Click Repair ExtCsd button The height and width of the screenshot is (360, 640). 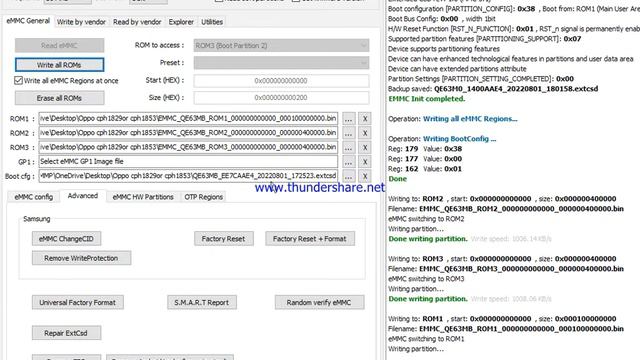(x=66, y=333)
